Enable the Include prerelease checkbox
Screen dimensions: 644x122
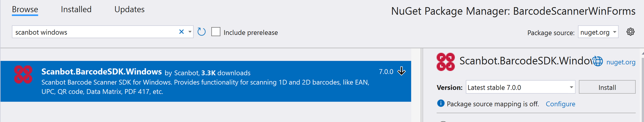tap(216, 32)
